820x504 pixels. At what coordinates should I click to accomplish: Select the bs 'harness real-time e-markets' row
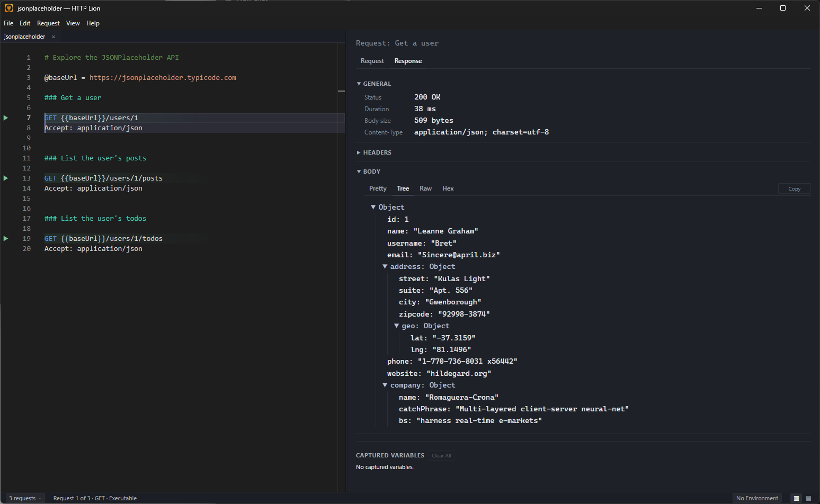470,420
